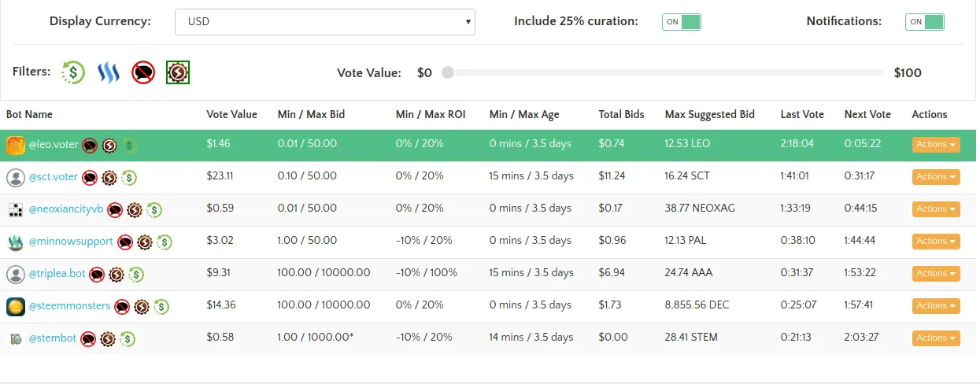
Task: Open the Actions dropdown for @triplea.bot
Action: point(936,274)
